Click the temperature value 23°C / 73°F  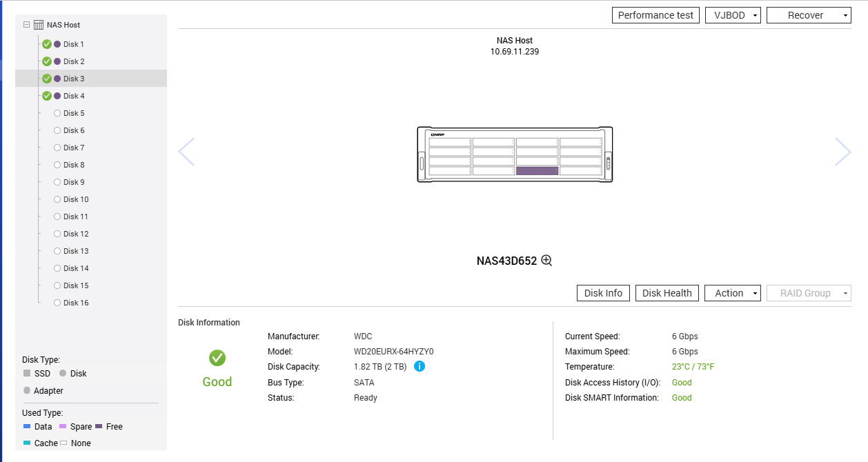tap(693, 367)
